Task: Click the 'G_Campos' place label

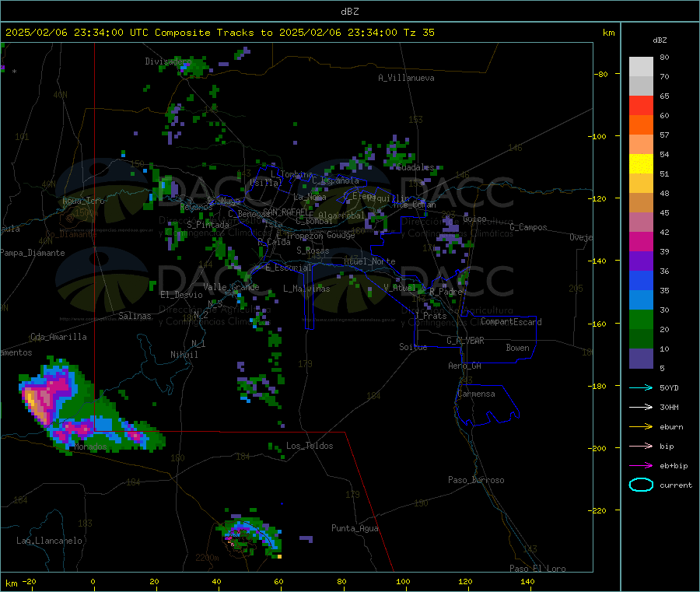Action: 528,227
